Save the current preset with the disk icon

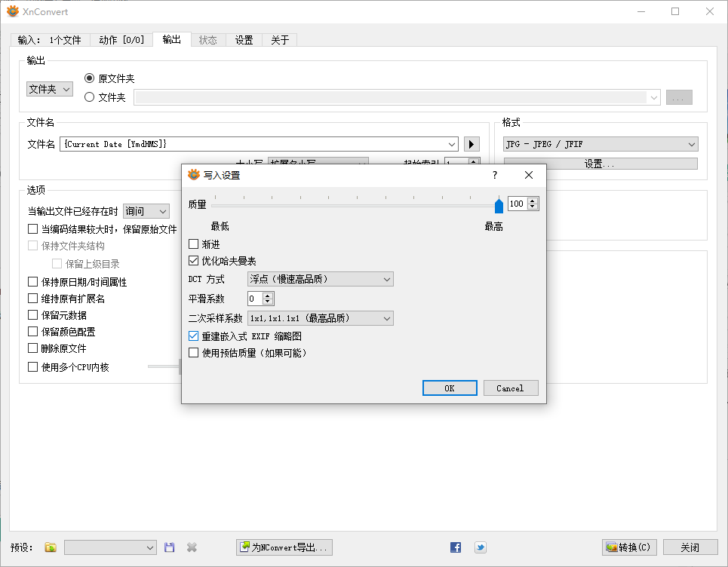click(169, 547)
